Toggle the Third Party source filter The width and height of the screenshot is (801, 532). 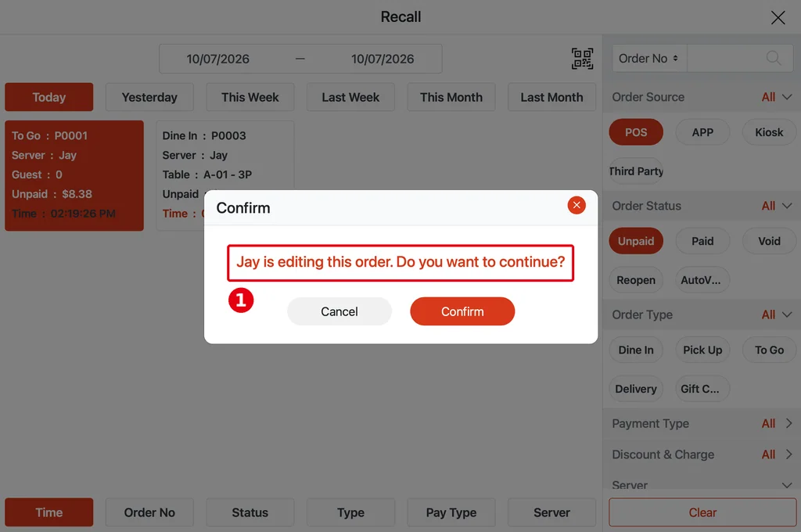coord(636,171)
